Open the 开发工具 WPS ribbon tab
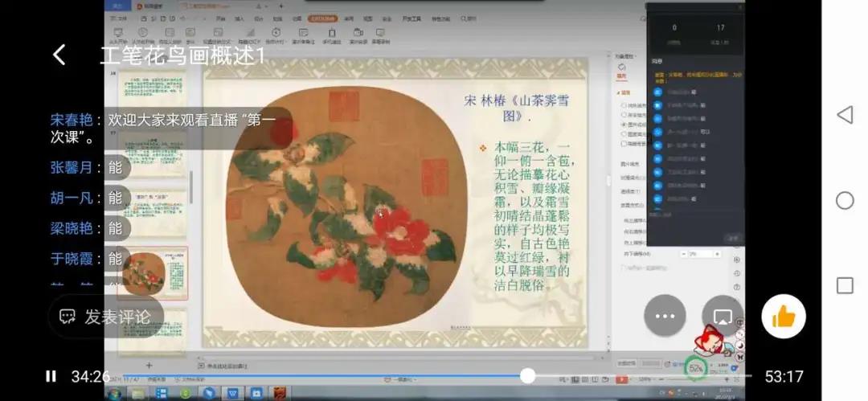Screen dimensions: 868x401 pos(411,18)
